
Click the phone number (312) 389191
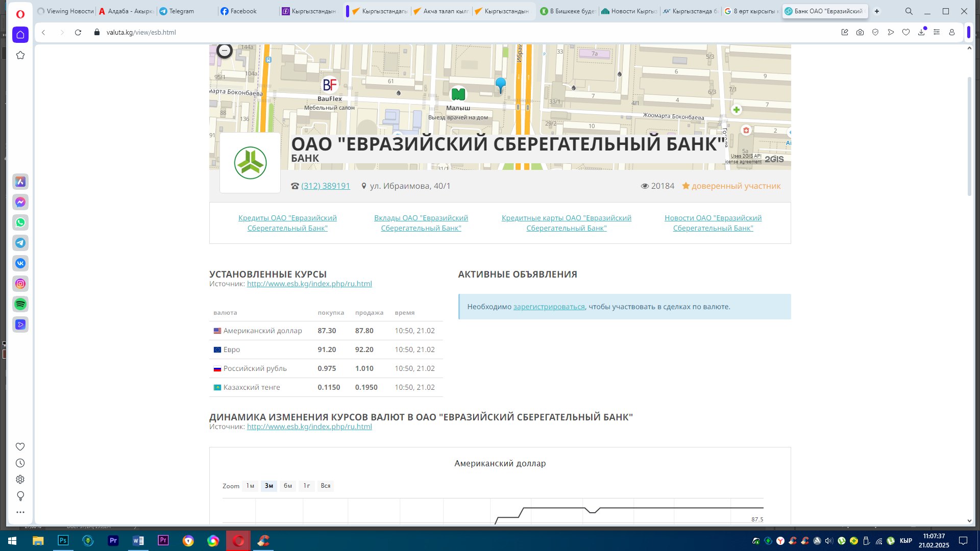click(326, 186)
